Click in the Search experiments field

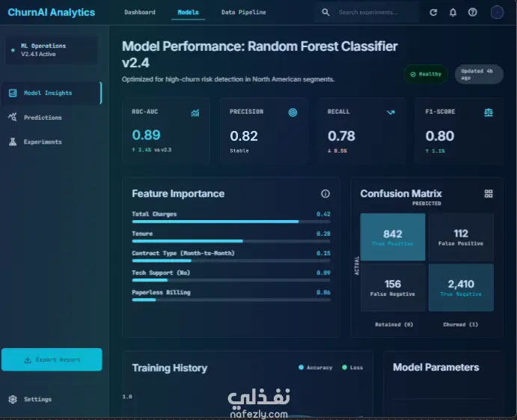pyautogui.click(x=368, y=13)
